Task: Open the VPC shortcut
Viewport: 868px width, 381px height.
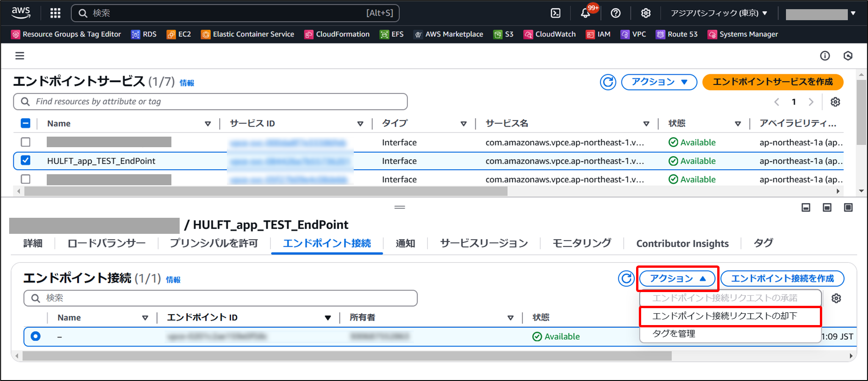Action: point(633,34)
